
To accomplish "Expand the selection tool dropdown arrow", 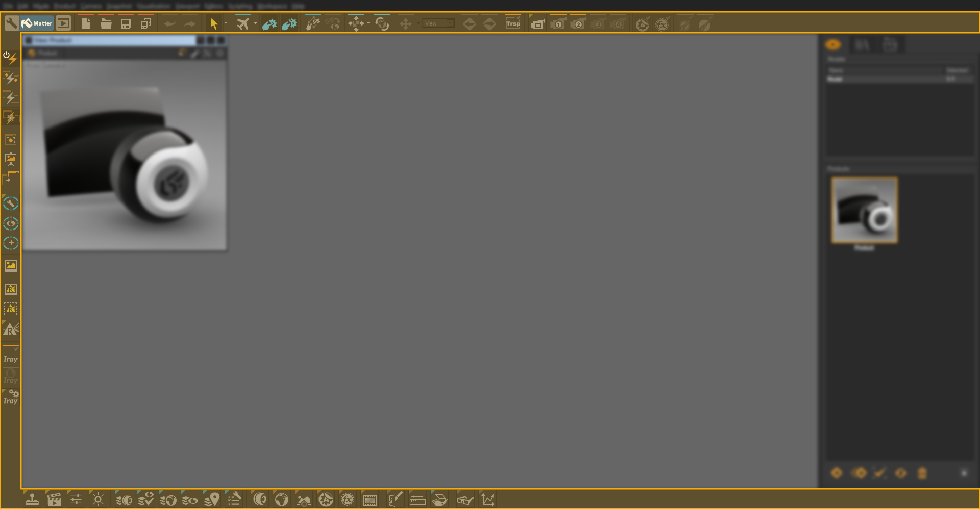I will 226,23.
